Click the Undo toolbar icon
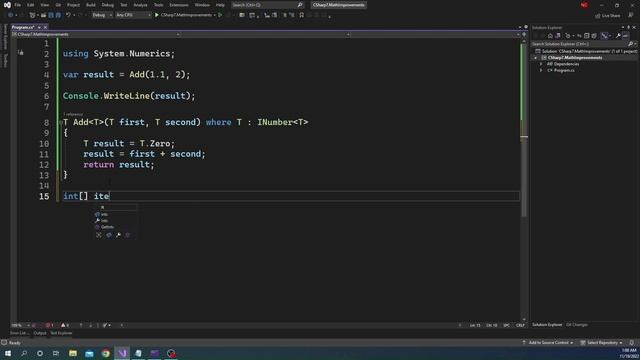Image resolution: width=640 pixels, height=360 pixels. tap(68, 15)
